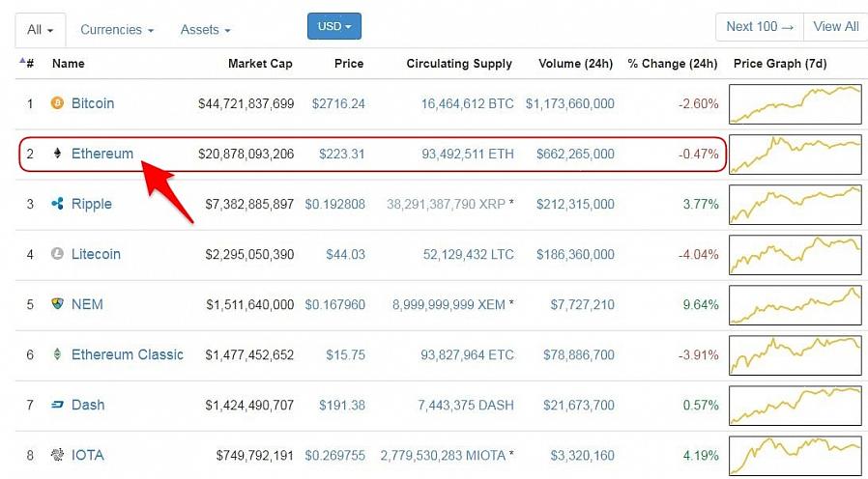Open the USD currency selector
This screenshot has width=868, height=479.
tap(334, 26)
